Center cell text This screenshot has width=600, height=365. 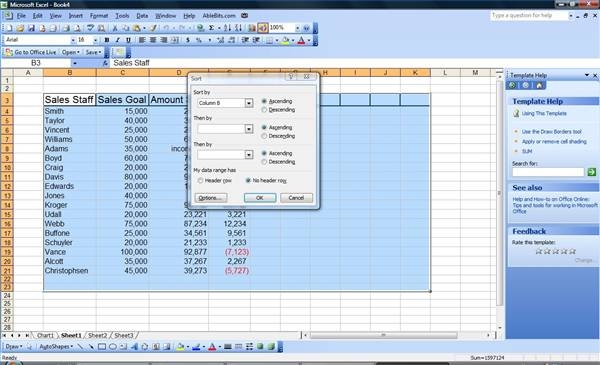click(x=153, y=40)
